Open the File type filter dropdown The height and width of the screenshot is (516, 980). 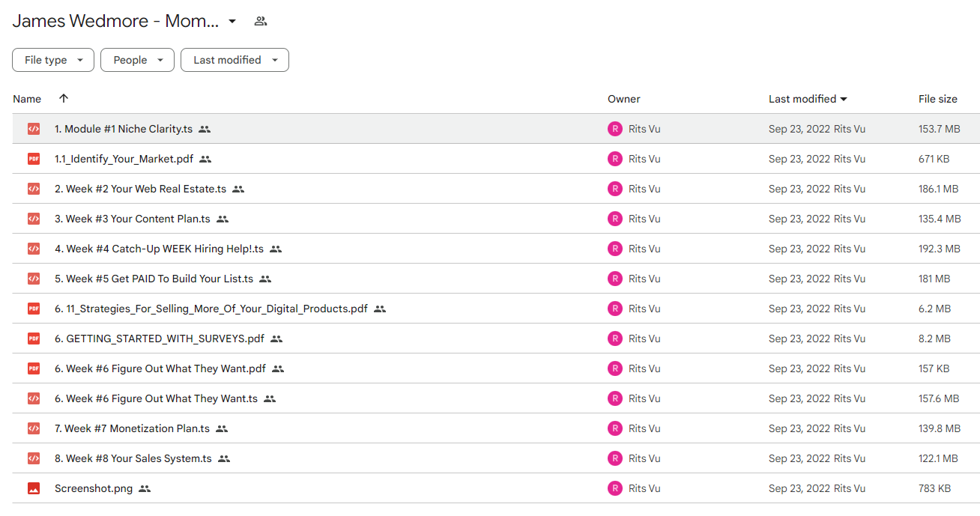53,60
